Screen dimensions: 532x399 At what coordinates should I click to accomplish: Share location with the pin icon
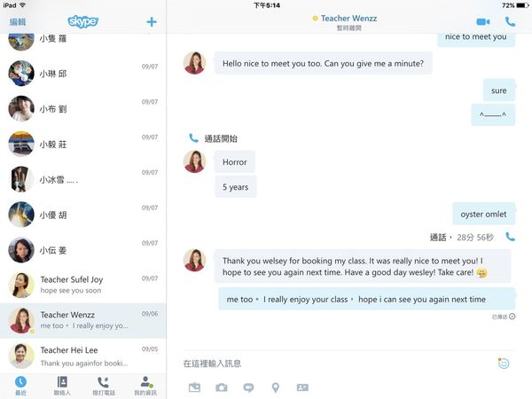coord(276,387)
